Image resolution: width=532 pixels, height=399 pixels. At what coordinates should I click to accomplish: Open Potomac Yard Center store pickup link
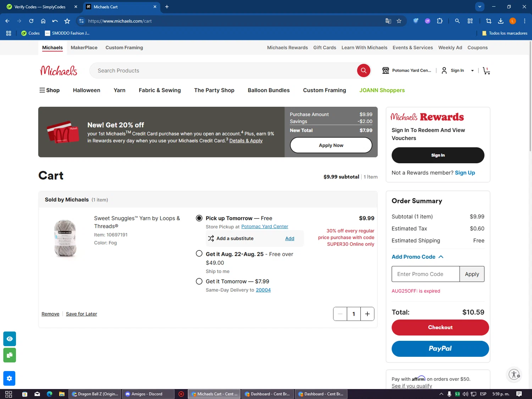click(265, 226)
